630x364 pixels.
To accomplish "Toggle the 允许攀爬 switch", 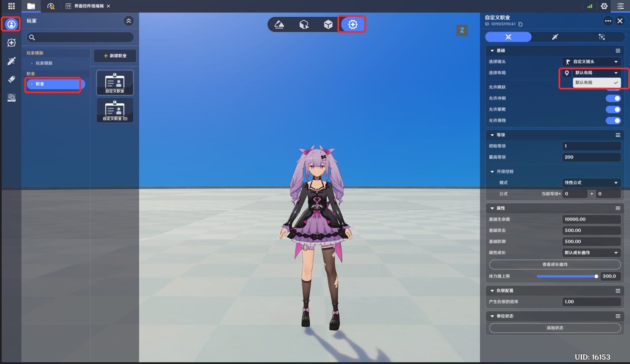I will pos(613,110).
